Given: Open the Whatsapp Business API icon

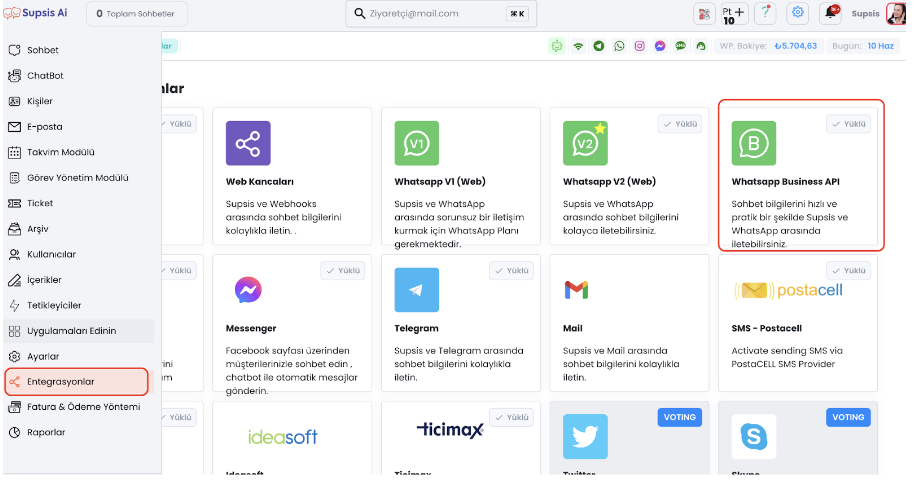Looking at the screenshot, I should [753, 143].
